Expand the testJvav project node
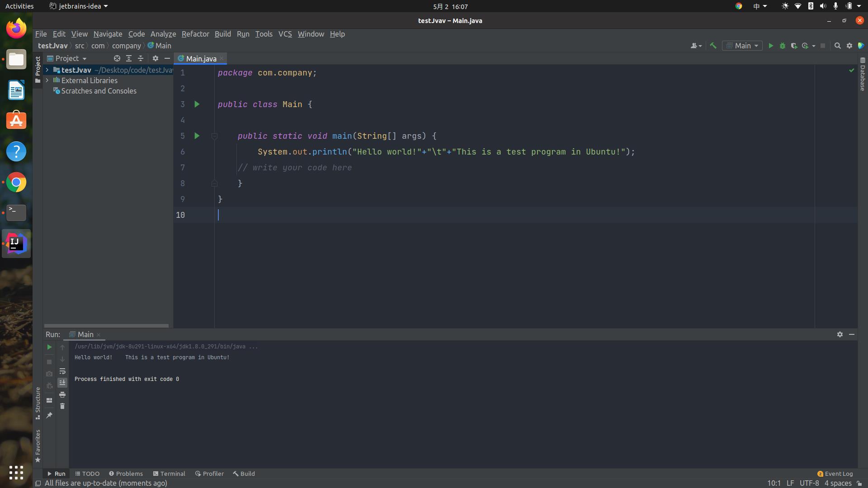Viewport: 868px width, 488px height. (47, 70)
